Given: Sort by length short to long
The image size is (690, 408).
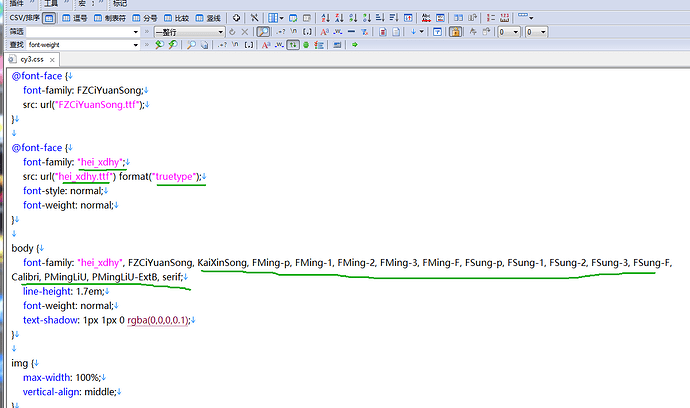Looking at the screenshot, I should pos(380,18).
